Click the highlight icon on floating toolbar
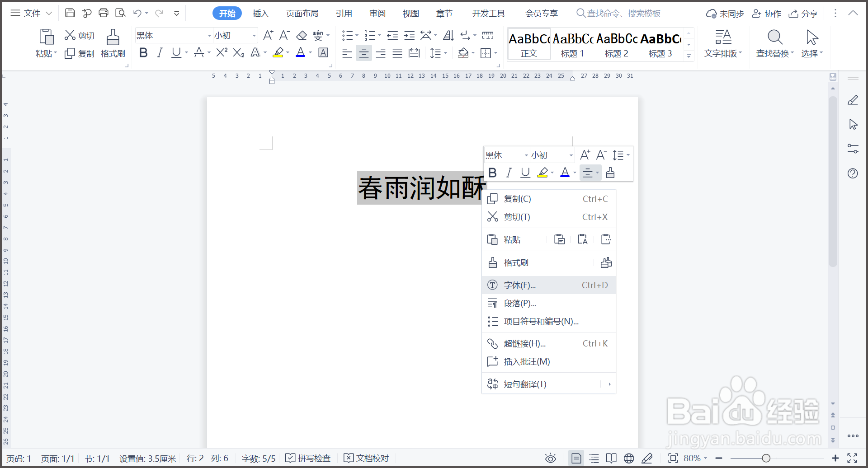This screenshot has height=468, width=868. tap(543, 173)
